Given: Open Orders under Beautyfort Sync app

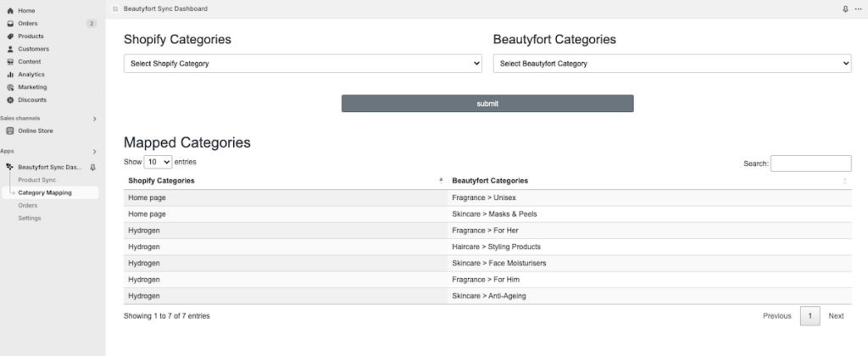Looking at the screenshot, I should pyautogui.click(x=27, y=205).
